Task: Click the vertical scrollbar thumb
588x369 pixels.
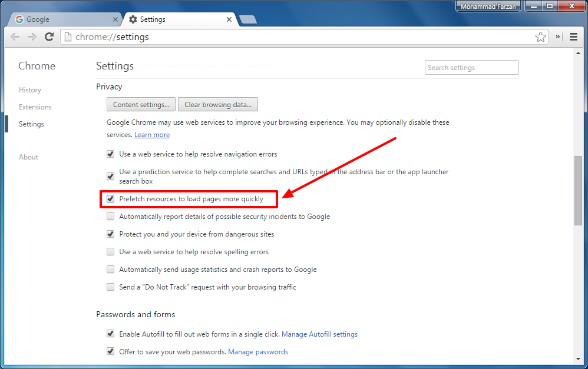Action: coord(578,190)
